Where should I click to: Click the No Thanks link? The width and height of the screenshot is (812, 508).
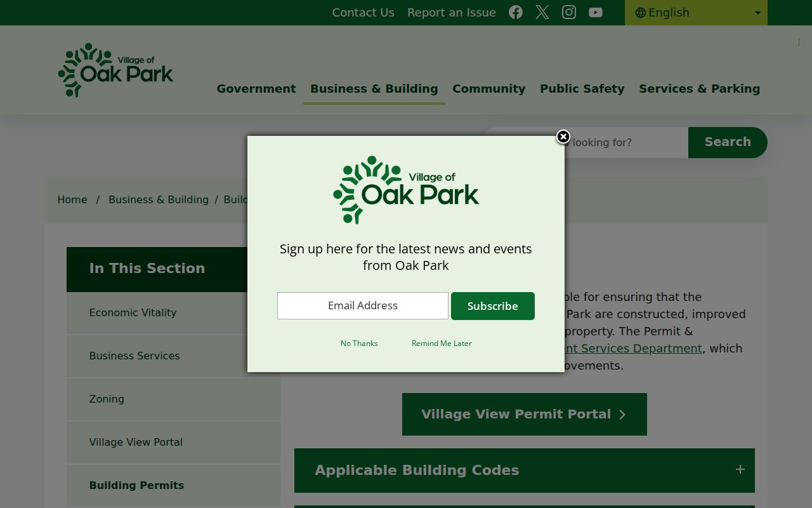pos(359,344)
